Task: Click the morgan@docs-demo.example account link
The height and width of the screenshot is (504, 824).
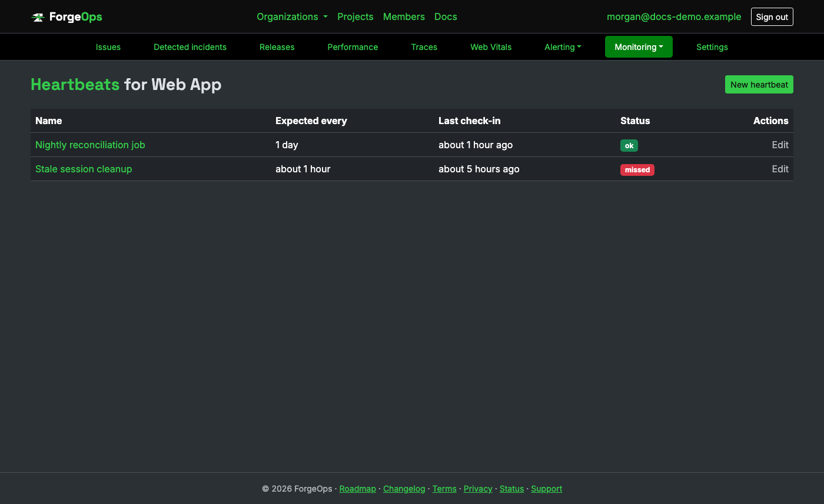Action: [x=674, y=17]
